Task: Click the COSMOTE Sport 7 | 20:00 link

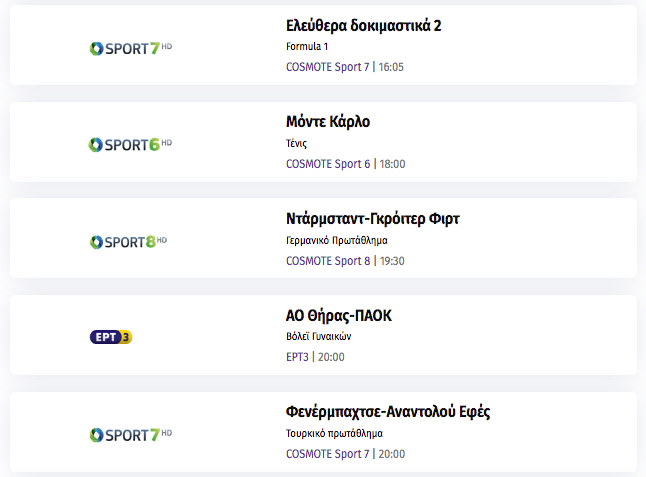Action: click(x=346, y=454)
